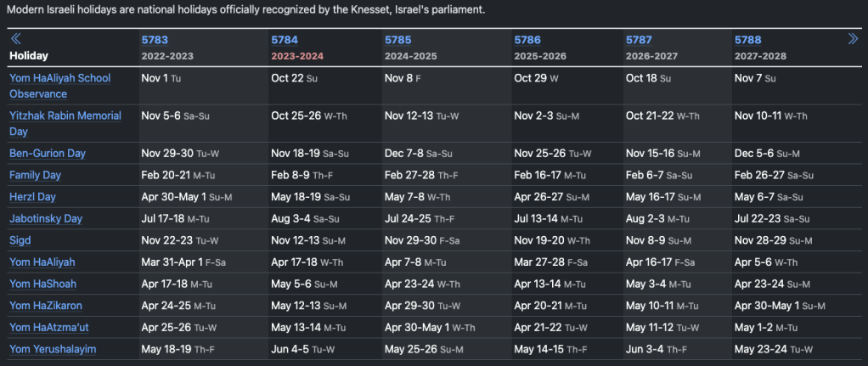Open the Yom HaShoah holiday link
Viewport: 868px width, 366px height.
43,284
